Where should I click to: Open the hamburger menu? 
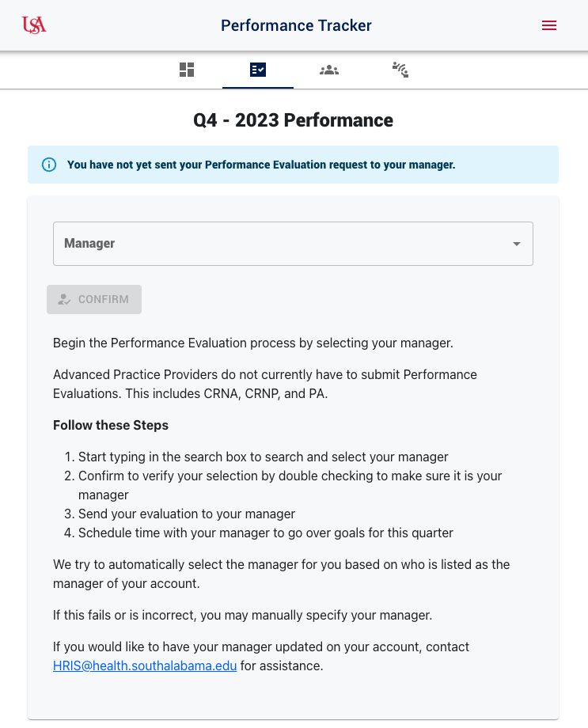[x=549, y=25]
